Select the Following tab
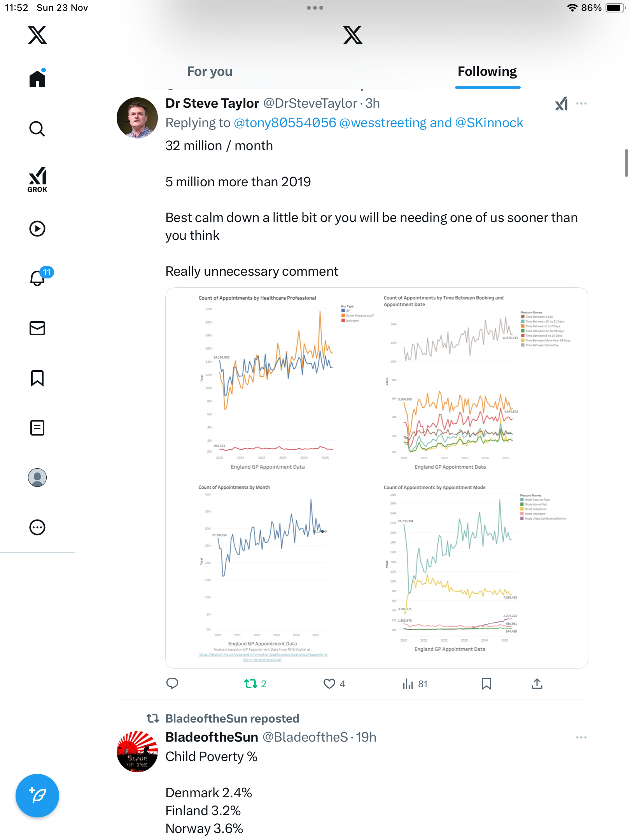 click(487, 72)
